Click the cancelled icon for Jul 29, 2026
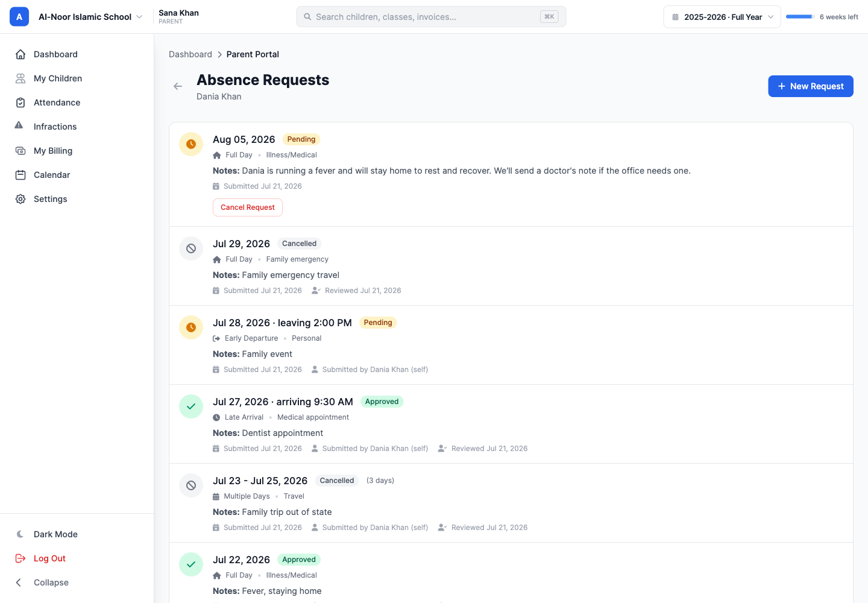 coord(191,248)
